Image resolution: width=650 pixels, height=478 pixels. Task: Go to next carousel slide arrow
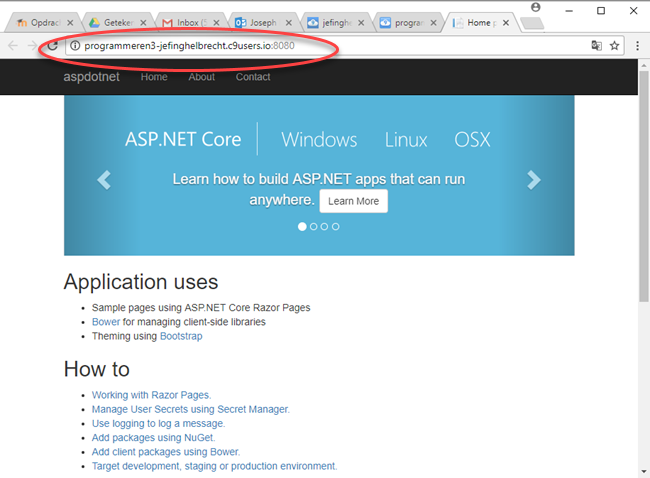click(x=534, y=180)
